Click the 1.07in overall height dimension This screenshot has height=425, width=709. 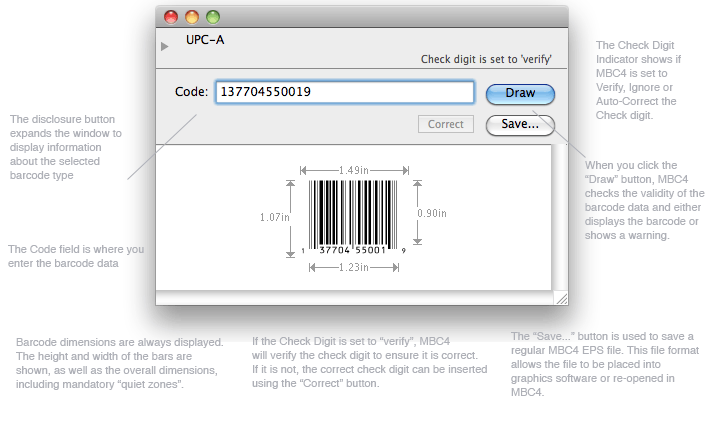274,217
